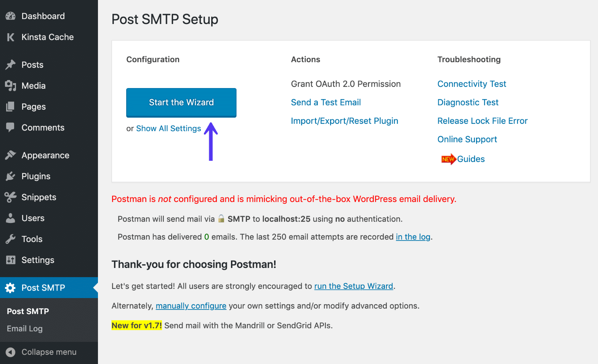The image size is (598, 364).
Task: Open the Dashboard from the sidebar icon
Action: 10,16
